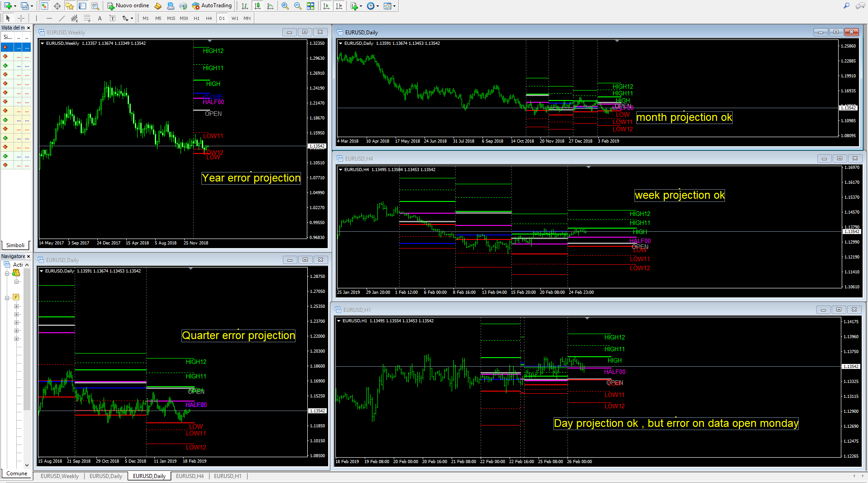Switch chart to line chart type

(x=270, y=6)
